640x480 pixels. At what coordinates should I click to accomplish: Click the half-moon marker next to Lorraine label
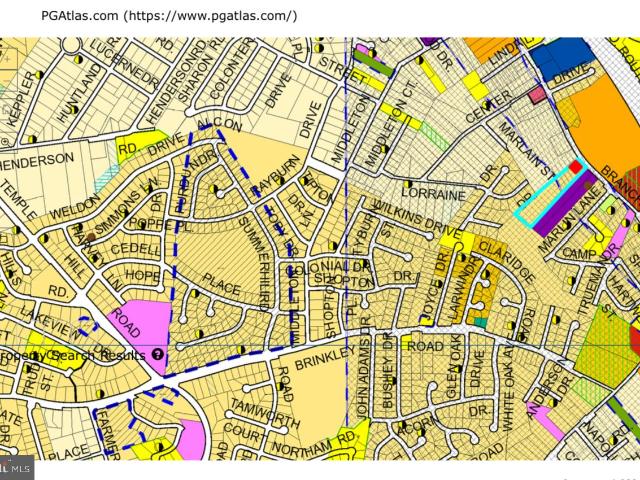click(409, 183)
